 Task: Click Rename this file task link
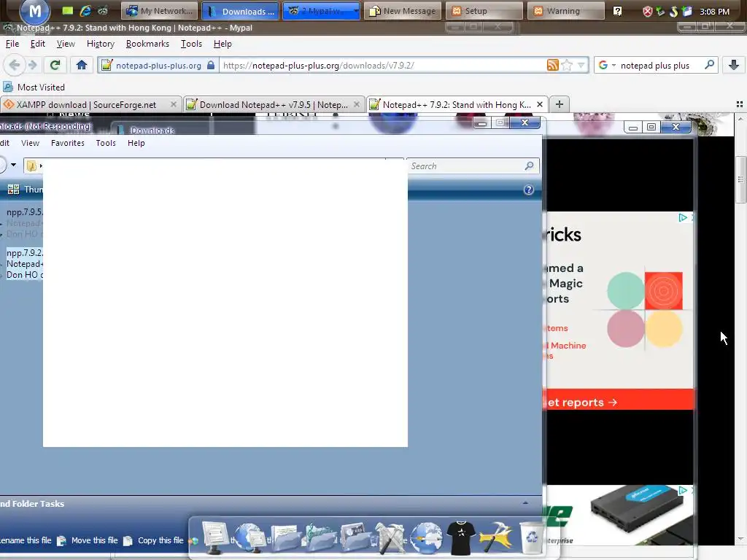point(26,540)
